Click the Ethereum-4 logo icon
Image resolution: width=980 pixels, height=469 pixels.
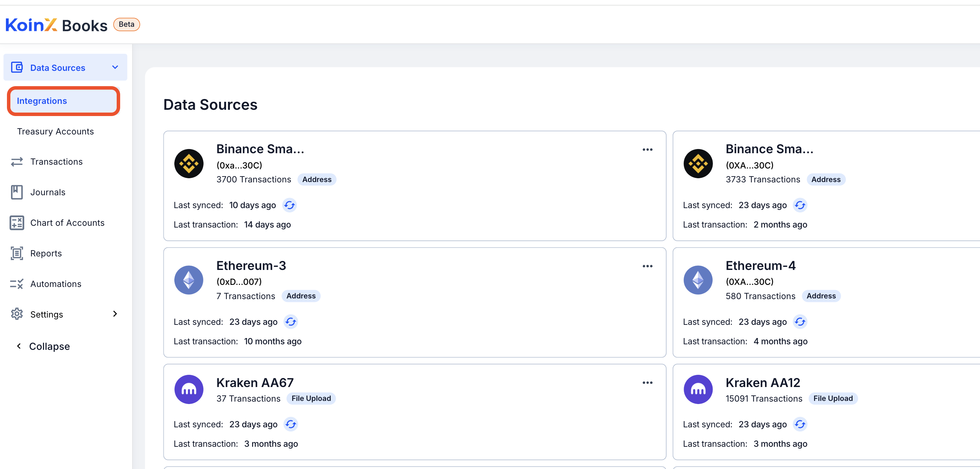point(698,280)
